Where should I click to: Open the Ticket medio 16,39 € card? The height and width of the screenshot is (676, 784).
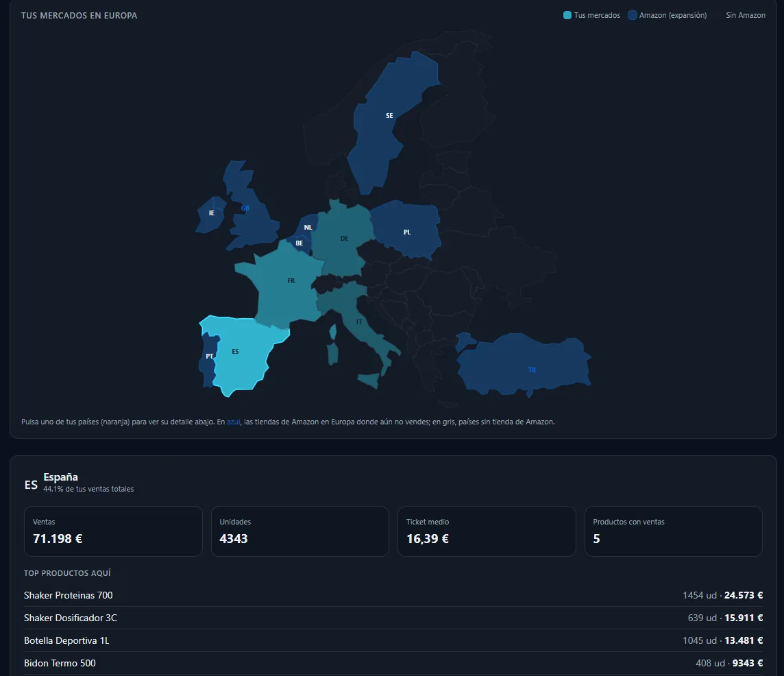click(x=487, y=531)
